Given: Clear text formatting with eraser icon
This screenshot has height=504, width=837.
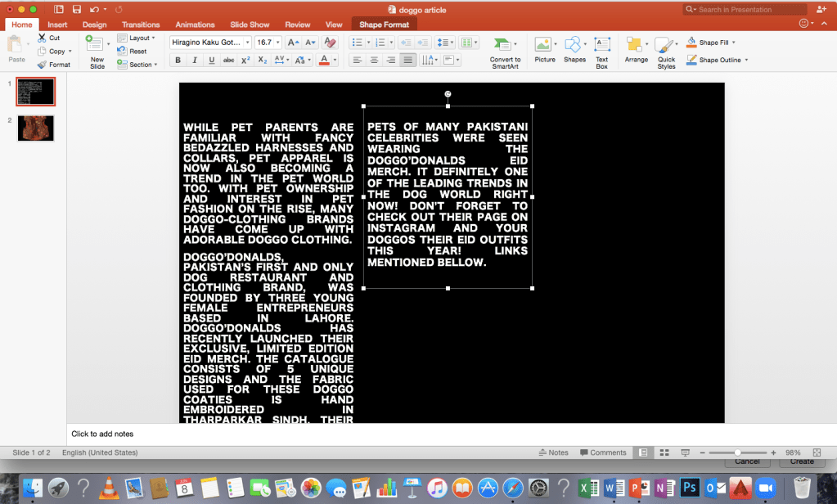Looking at the screenshot, I should click(x=330, y=42).
